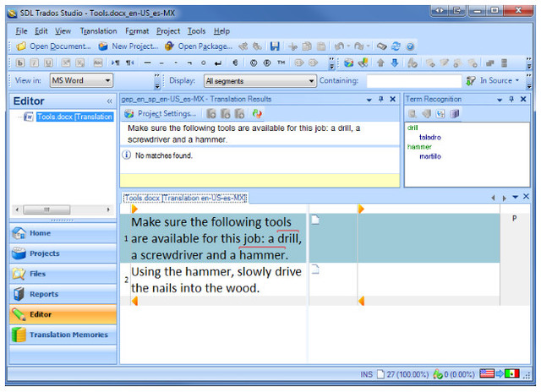
Task: Click the New Project toolbar button
Action: point(128,46)
